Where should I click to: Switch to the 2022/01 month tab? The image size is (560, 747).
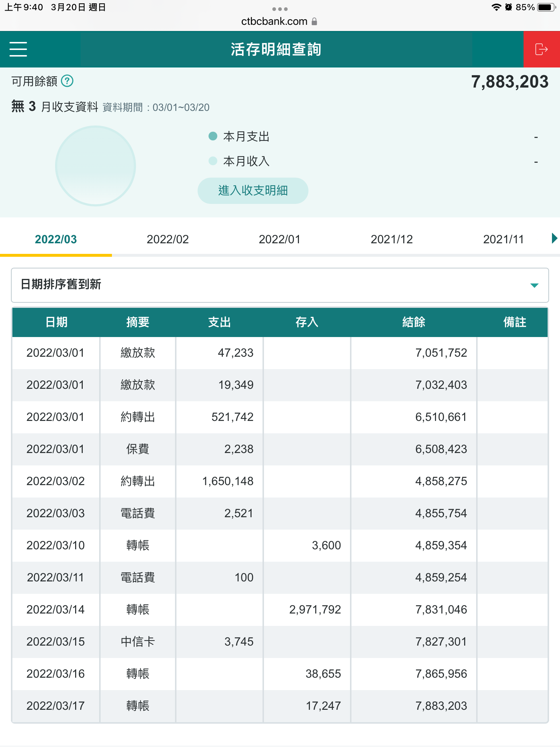point(280,239)
